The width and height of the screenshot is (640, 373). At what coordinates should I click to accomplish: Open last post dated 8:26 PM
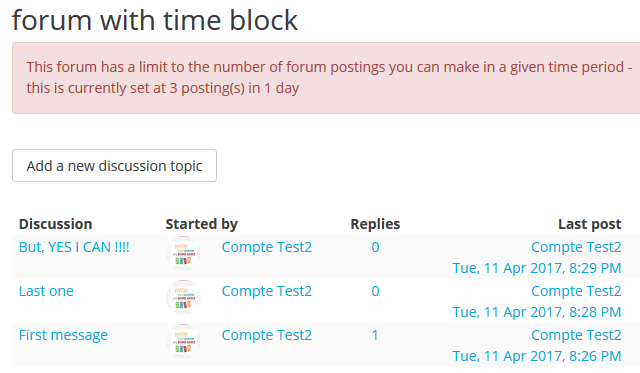click(537, 357)
